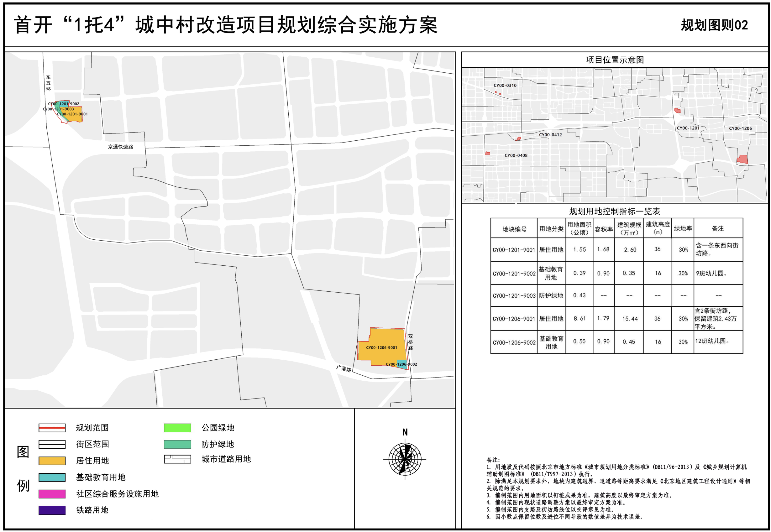Click the red planning boundary legend symbol
Image resolution: width=771 pixels, height=532 pixels.
click(52, 428)
